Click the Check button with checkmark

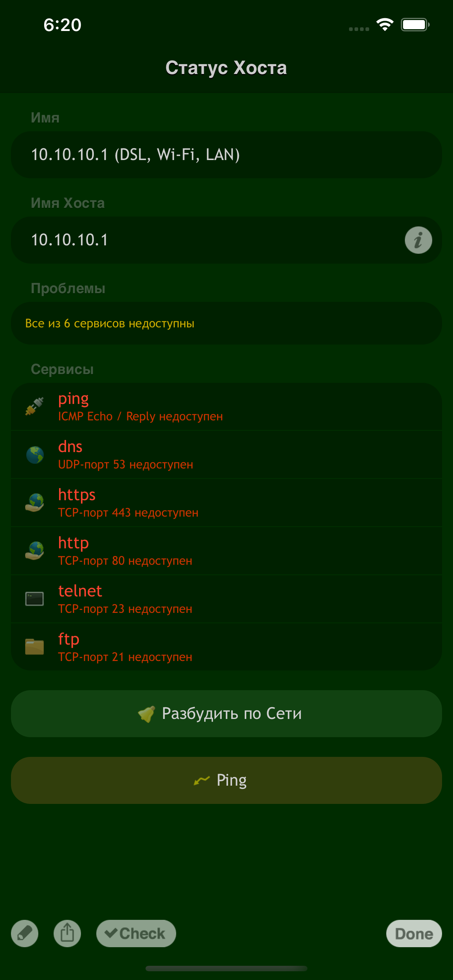click(x=136, y=933)
